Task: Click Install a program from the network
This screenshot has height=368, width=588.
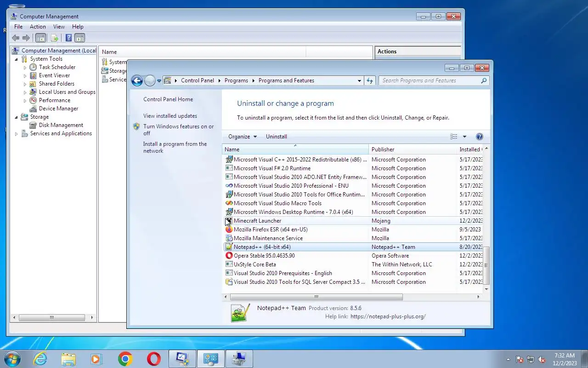Action: (x=175, y=147)
